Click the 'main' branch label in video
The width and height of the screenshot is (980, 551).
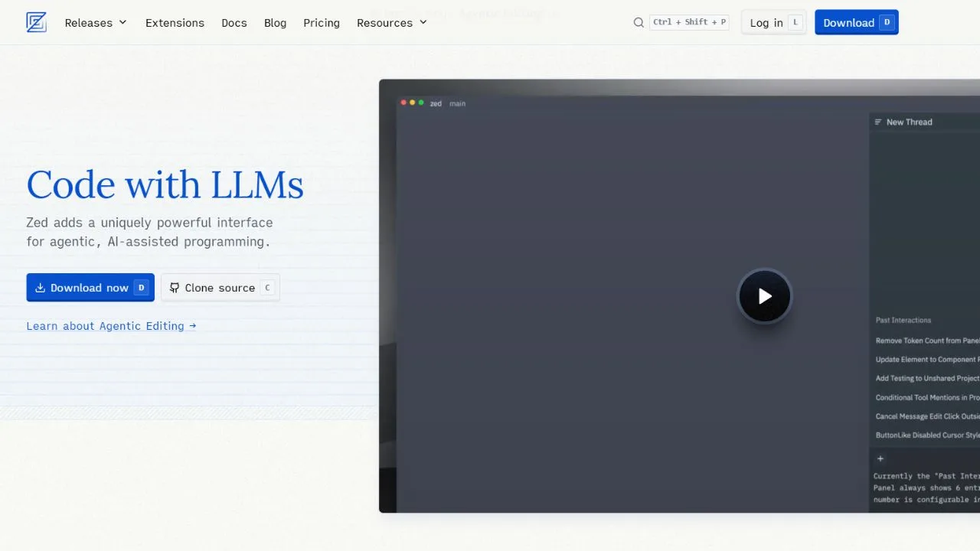(458, 103)
